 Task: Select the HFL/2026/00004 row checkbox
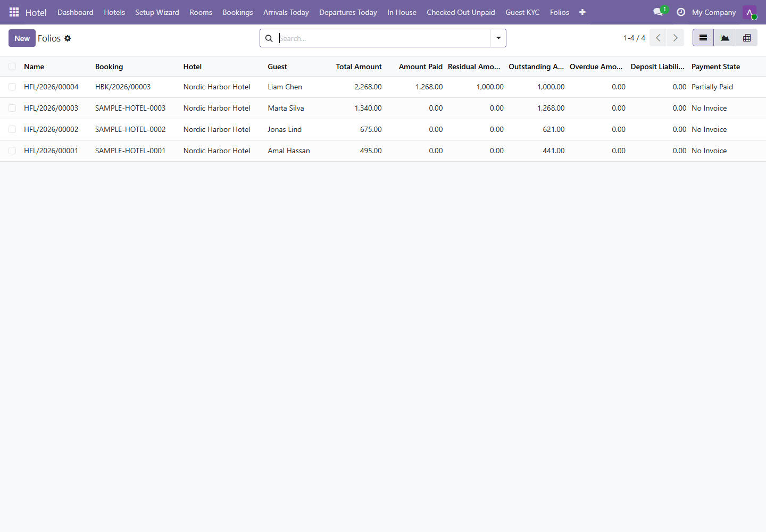pyautogui.click(x=12, y=87)
